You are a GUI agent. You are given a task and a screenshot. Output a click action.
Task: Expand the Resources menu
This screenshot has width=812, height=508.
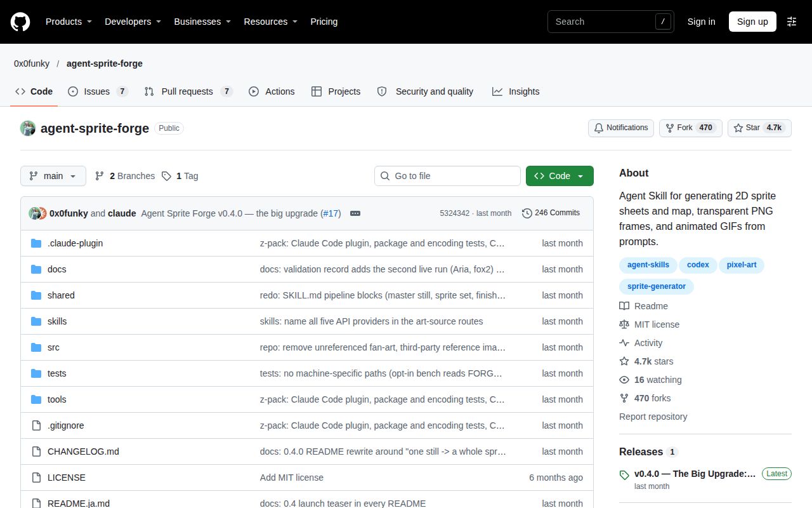[271, 22]
